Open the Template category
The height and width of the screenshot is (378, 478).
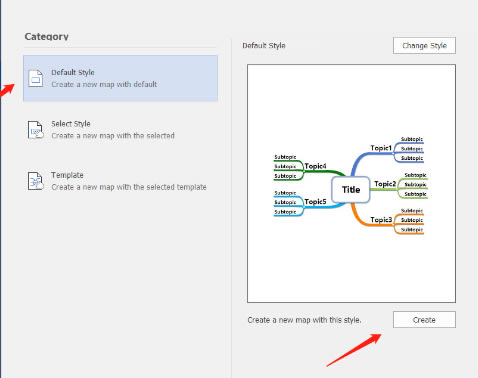(120, 181)
